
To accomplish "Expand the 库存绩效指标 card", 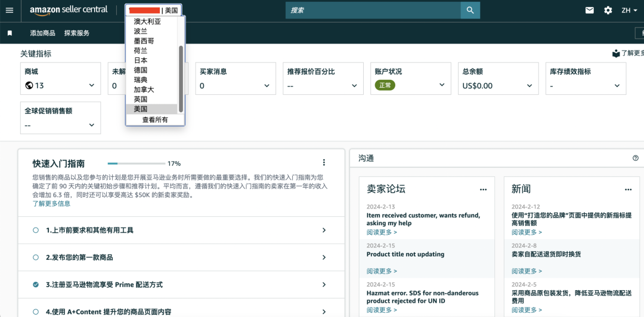I will click(x=617, y=85).
